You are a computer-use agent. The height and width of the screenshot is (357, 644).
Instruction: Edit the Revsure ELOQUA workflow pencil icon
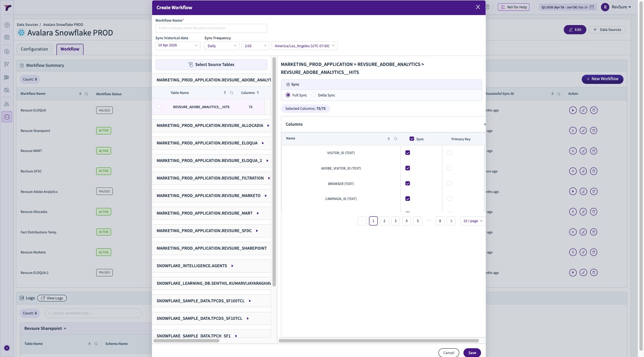pos(583,110)
